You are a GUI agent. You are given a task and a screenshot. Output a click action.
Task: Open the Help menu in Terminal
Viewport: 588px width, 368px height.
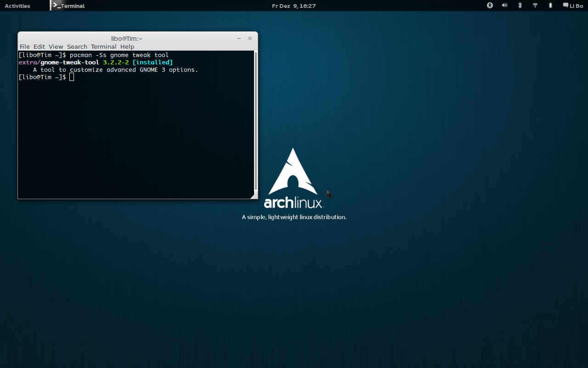pyautogui.click(x=127, y=46)
